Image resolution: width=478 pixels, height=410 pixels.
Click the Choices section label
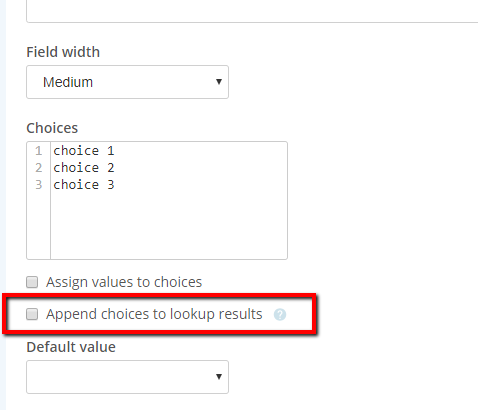pos(52,128)
